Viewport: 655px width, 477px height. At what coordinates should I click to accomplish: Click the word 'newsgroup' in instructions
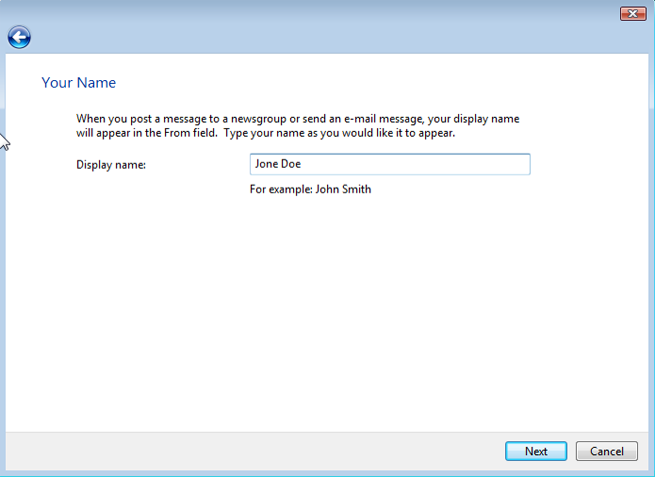tap(274, 119)
